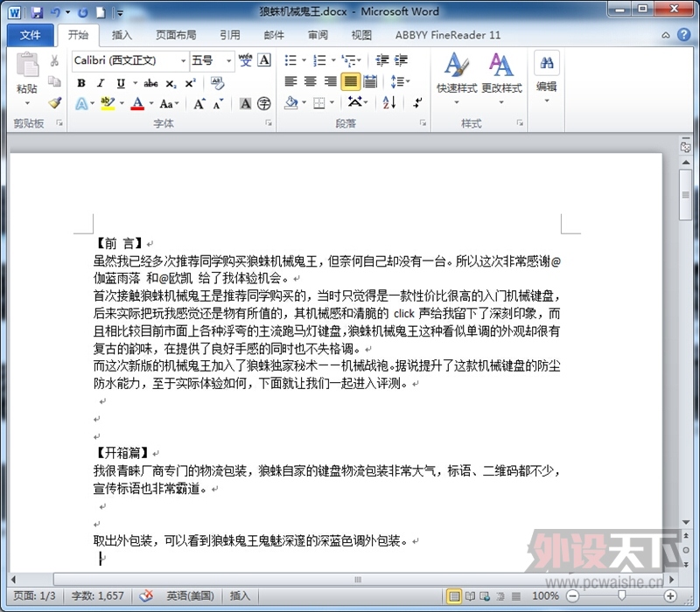
Task: Click the New document icon in quick access toolbar
Action: [101, 12]
